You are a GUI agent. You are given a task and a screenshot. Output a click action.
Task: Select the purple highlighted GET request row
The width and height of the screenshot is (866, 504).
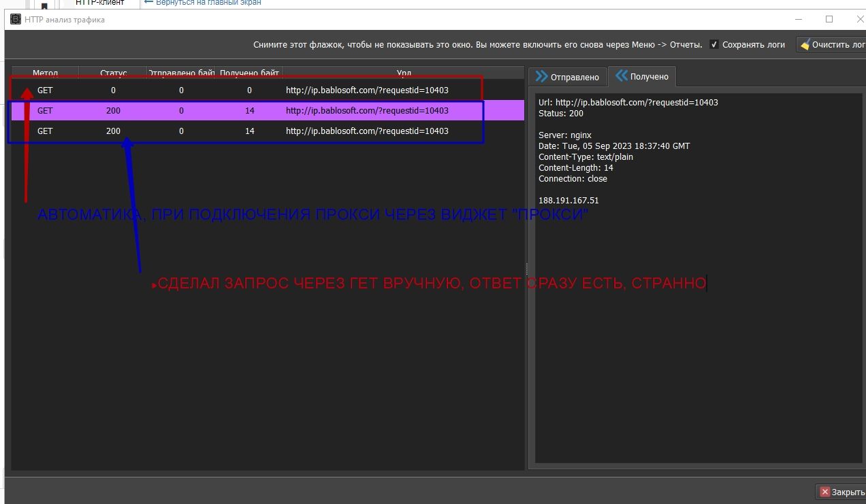click(x=266, y=111)
